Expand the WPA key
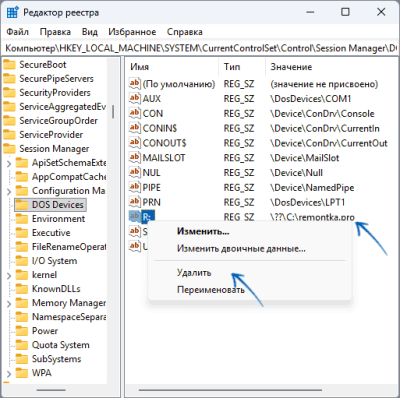The height and width of the screenshot is (398, 400). pyautogui.click(x=9, y=373)
